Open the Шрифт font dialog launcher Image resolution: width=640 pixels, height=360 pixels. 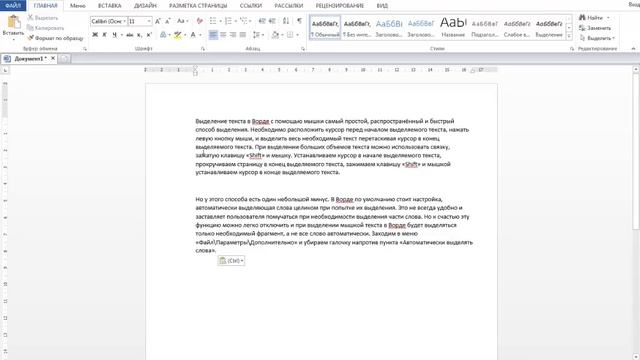[x=202, y=49]
